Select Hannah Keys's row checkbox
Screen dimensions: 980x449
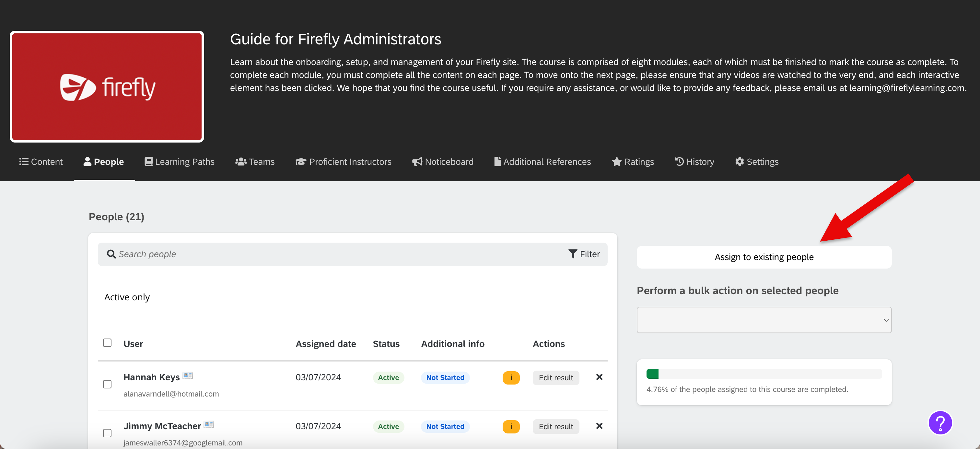(107, 384)
